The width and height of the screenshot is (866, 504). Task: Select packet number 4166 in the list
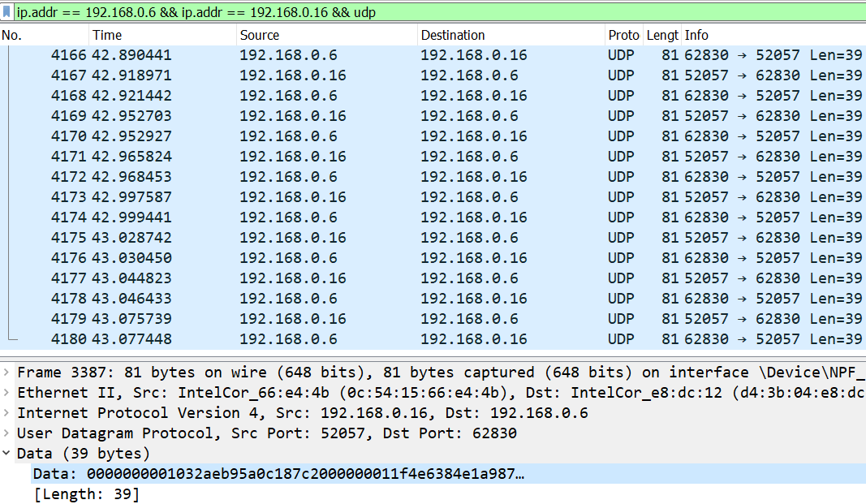click(325, 55)
